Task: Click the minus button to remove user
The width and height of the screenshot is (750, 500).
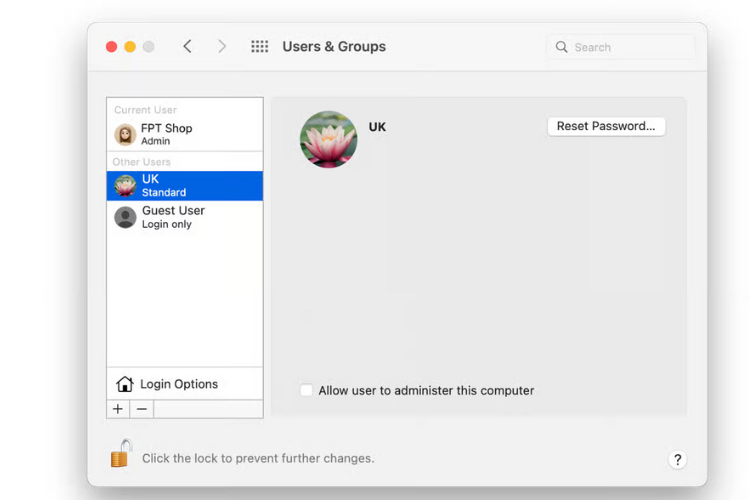Action: (142, 409)
